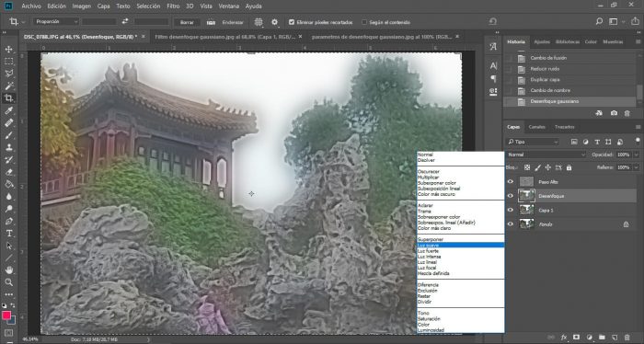Screen dimensions: 644x344
Task: Create new adjustment layer
Action: [x=589, y=338]
